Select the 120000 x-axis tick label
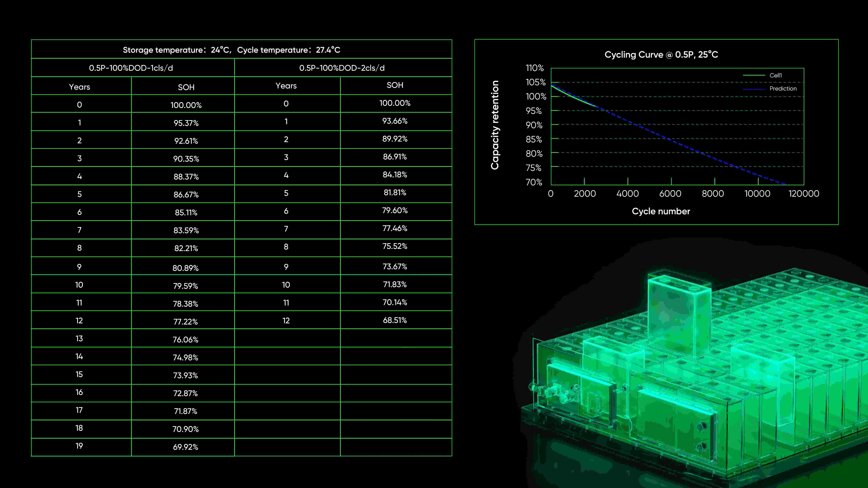Image resolution: width=868 pixels, height=488 pixels. [x=804, y=194]
